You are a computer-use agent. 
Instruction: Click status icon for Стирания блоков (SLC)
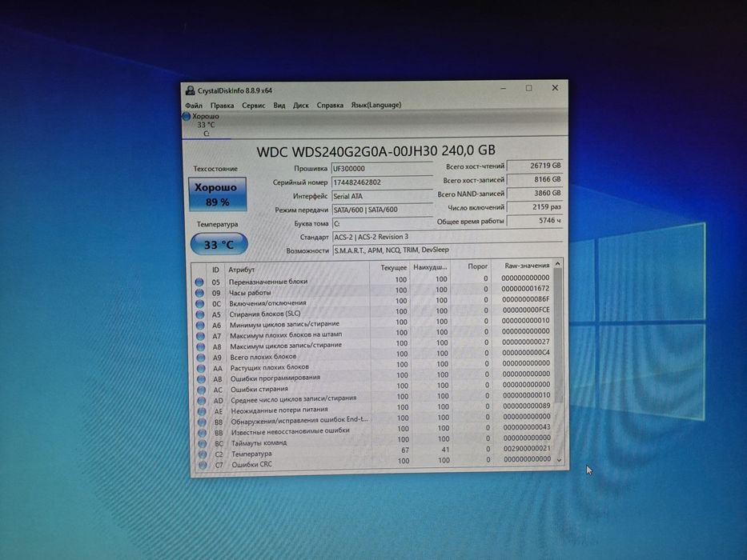click(x=200, y=314)
